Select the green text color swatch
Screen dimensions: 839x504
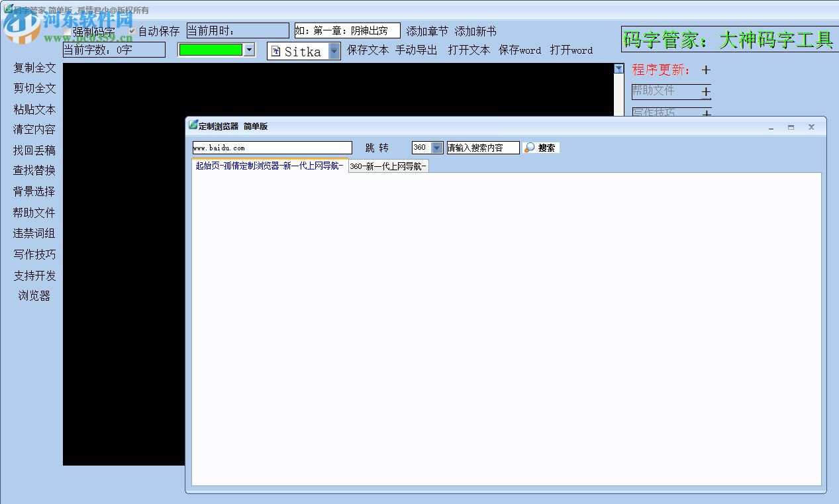pyautogui.click(x=212, y=48)
